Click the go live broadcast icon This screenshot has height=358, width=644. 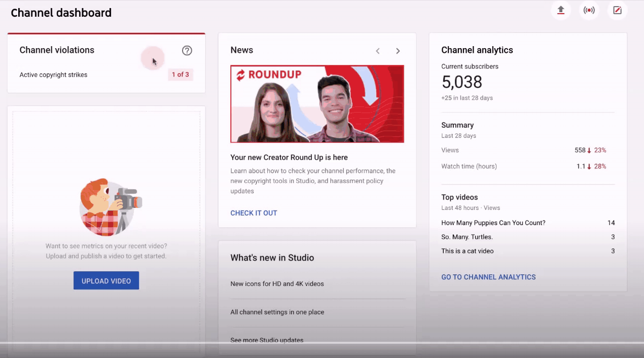pos(589,10)
